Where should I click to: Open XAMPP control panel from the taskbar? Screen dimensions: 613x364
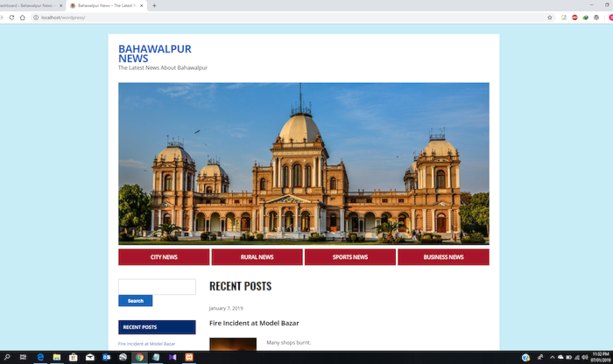click(x=189, y=357)
